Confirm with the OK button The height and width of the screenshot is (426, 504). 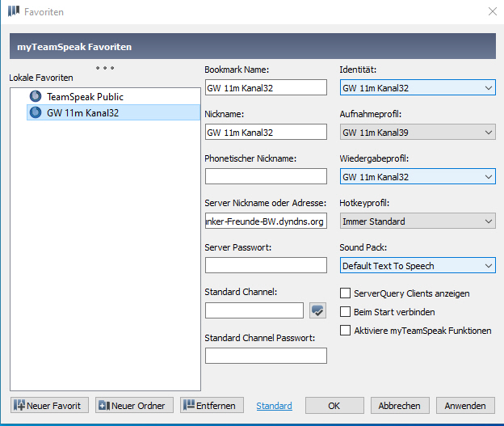[334, 406]
